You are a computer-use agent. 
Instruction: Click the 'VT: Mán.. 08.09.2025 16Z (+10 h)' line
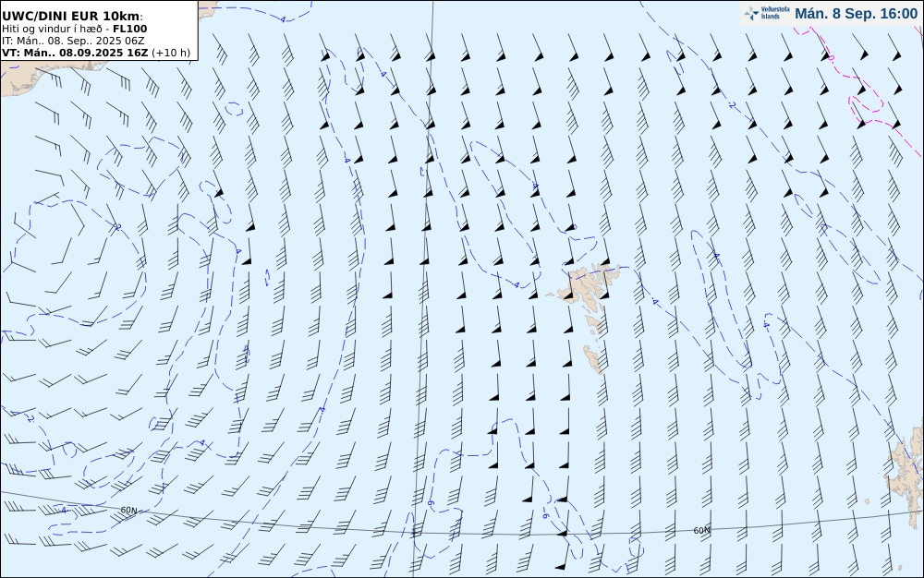click(x=96, y=53)
